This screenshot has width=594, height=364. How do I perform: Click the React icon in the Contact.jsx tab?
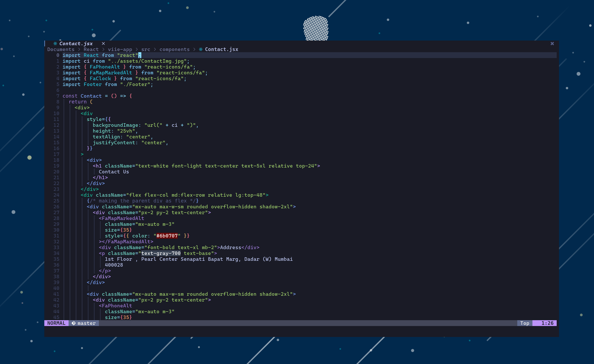coord(55,44)
